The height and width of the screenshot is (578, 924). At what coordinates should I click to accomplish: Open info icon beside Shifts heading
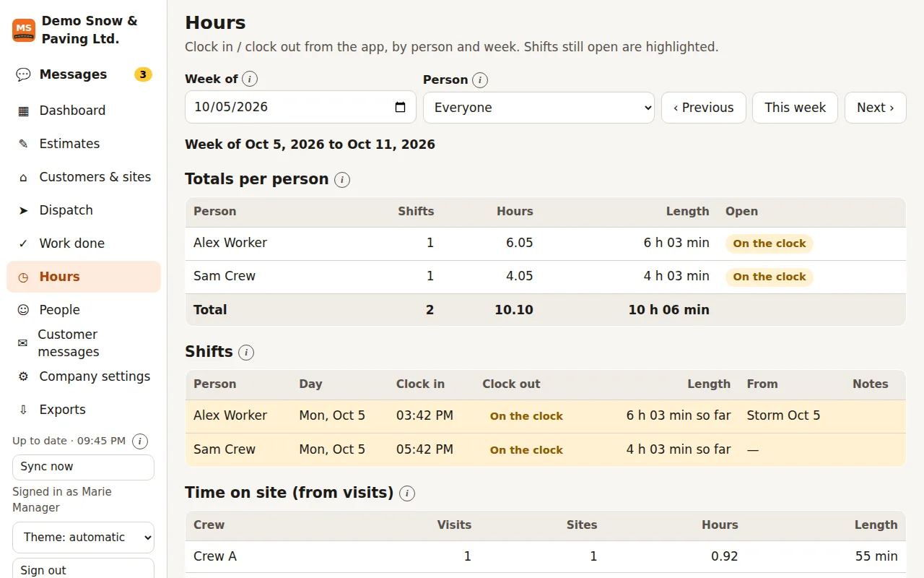coord(246,353)
